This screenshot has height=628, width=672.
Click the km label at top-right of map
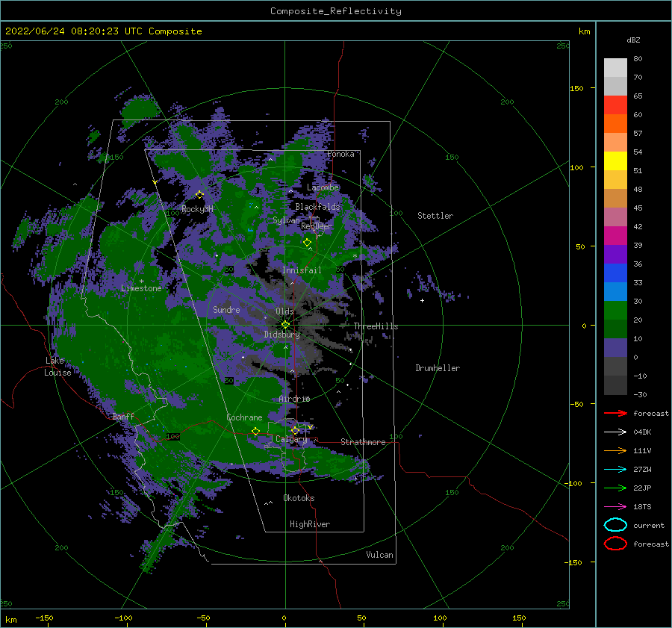coord(584,31)
